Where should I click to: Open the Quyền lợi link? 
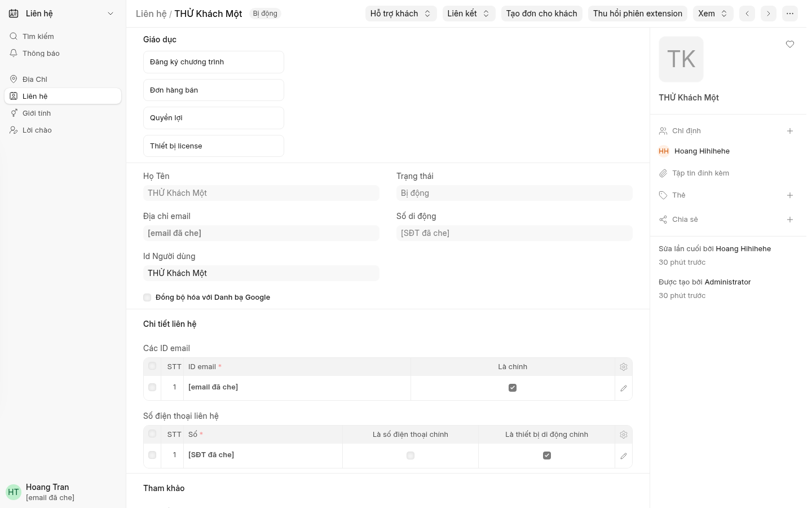(x=214, y=118)
